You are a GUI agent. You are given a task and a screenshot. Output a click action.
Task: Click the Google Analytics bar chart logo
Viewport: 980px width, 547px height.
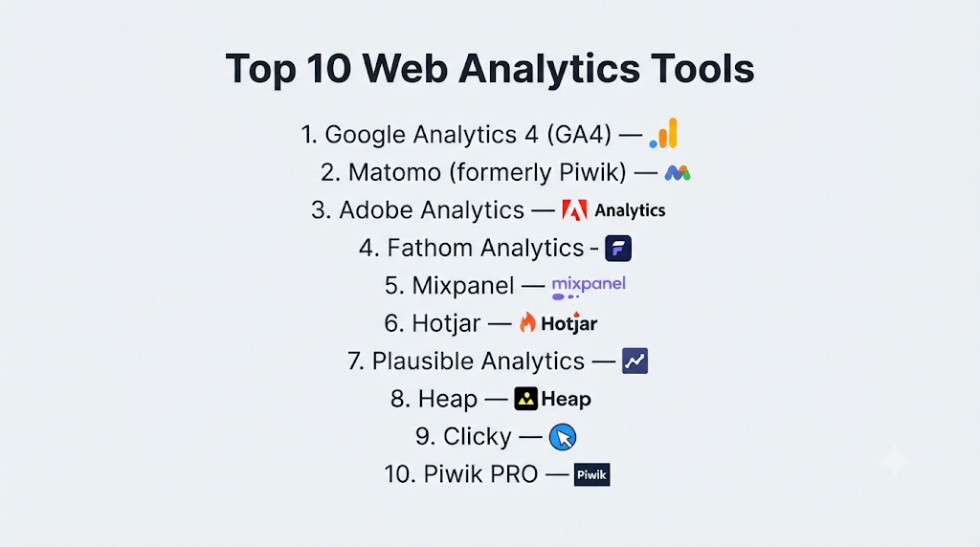tap(663, 133)
